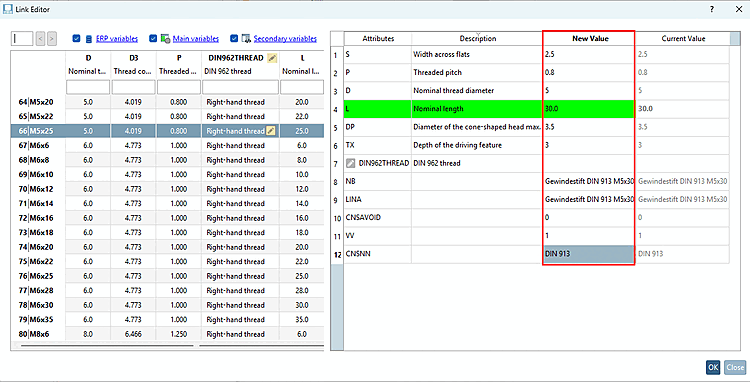Toggle the ERP variables checkbox
Viewport: 750px width, 382px height.
[77, 39]
